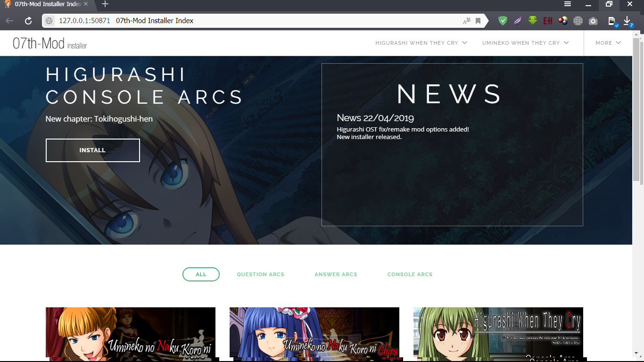The image size is (644, 362).
Task: Open the browser downloads icon
Action: [x=627, y=21]
